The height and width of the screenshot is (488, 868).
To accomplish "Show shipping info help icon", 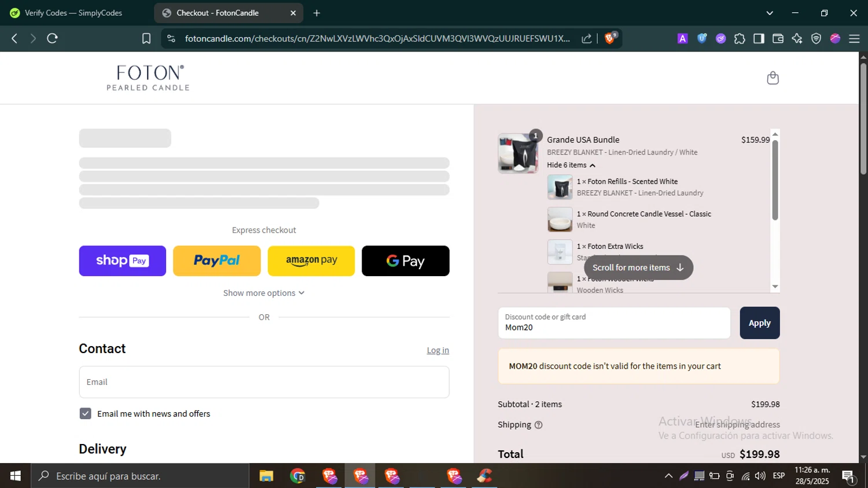I will coord(538,425).
